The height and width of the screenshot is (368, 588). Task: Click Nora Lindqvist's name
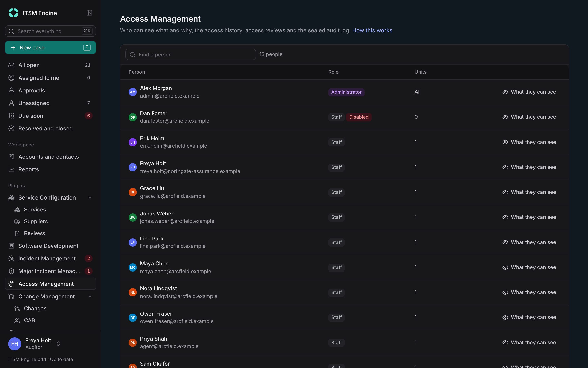pos(158,289)
